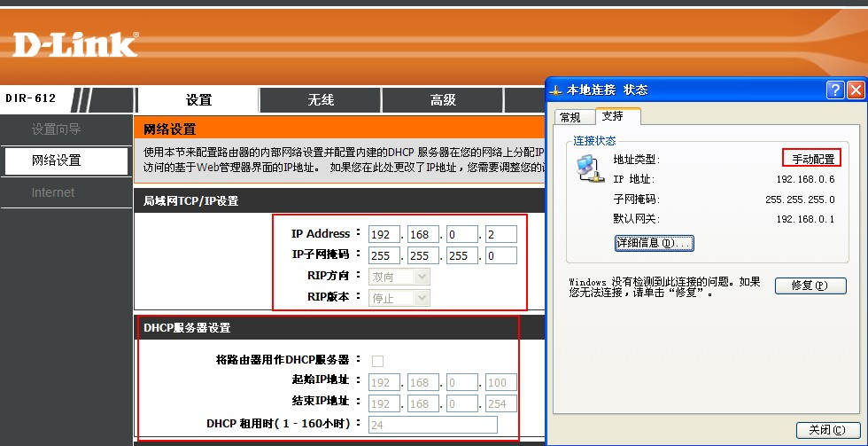Open the RIP方向 dropdown

tap(399, 277)
